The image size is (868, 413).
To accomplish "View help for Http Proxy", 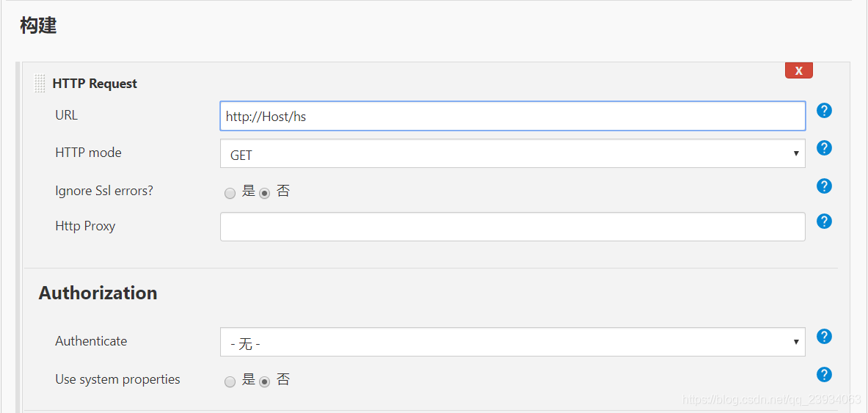I will (x=824, y=222).
